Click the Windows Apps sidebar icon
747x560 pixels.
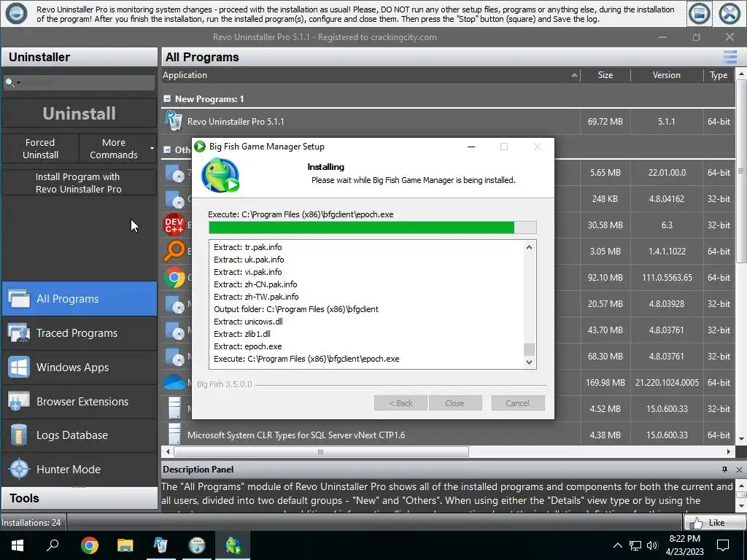click(x=19, y=367)
